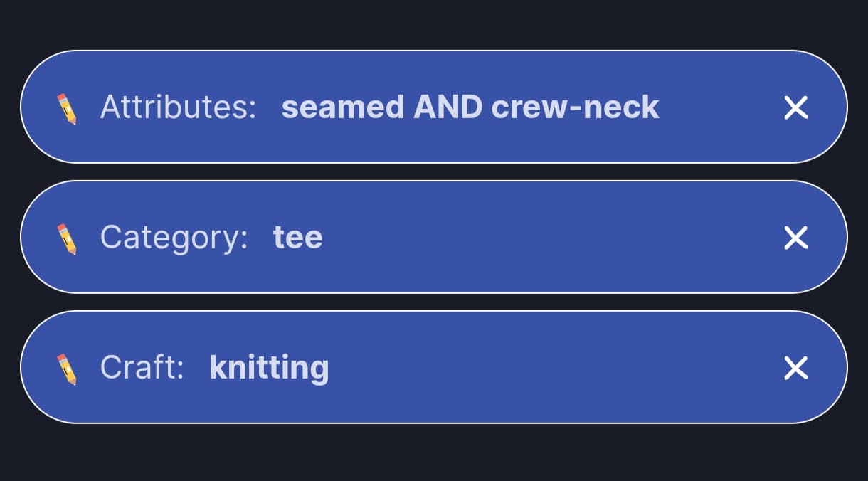
Task: Choose the 'knitting' craft value
Action: pos(269,368)
